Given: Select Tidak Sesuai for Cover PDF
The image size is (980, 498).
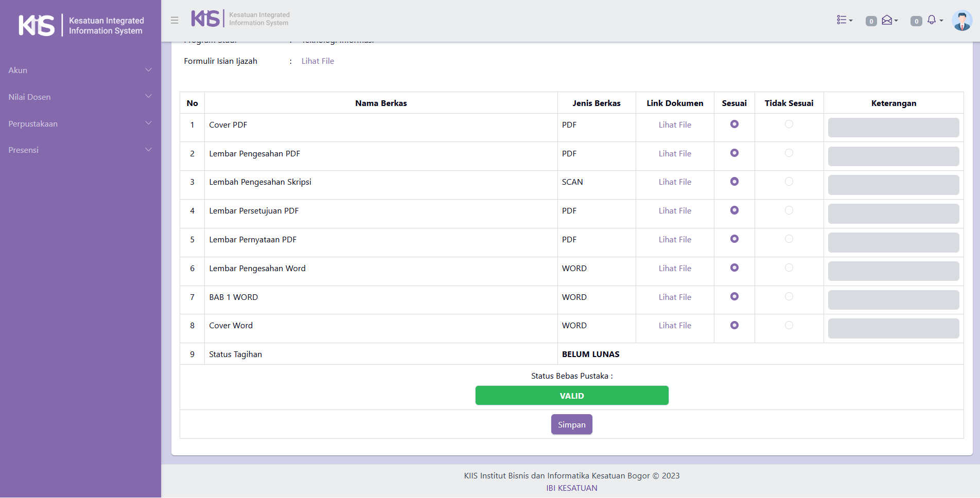Looking at the screenshot, I should [789, 124].
